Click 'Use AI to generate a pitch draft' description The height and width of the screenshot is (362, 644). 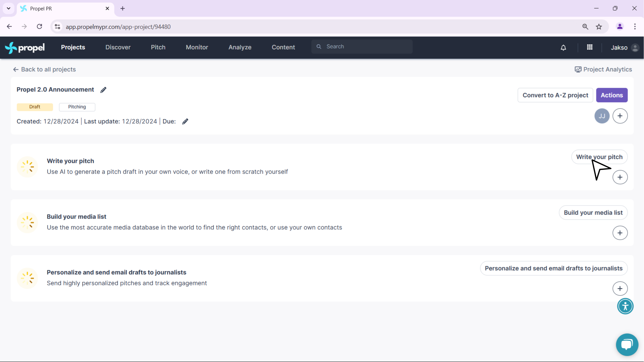click(x=167, y=172)
